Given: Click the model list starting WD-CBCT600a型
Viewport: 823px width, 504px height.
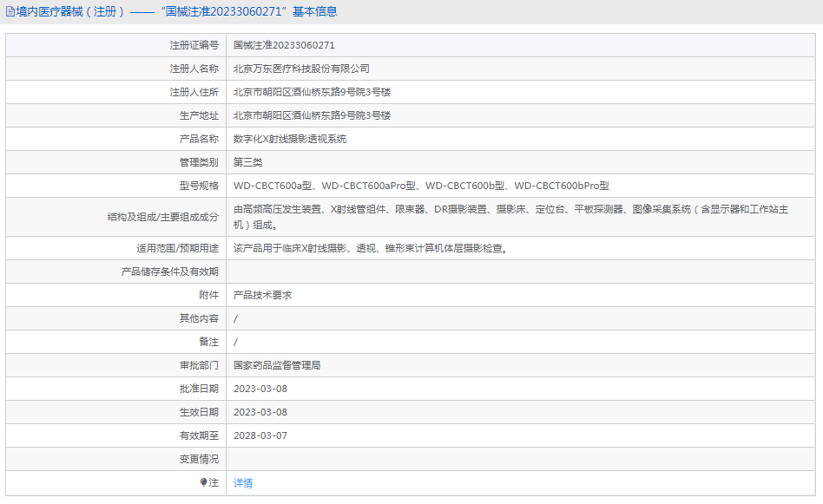Looking at the screenshot, I should (421, 186).
